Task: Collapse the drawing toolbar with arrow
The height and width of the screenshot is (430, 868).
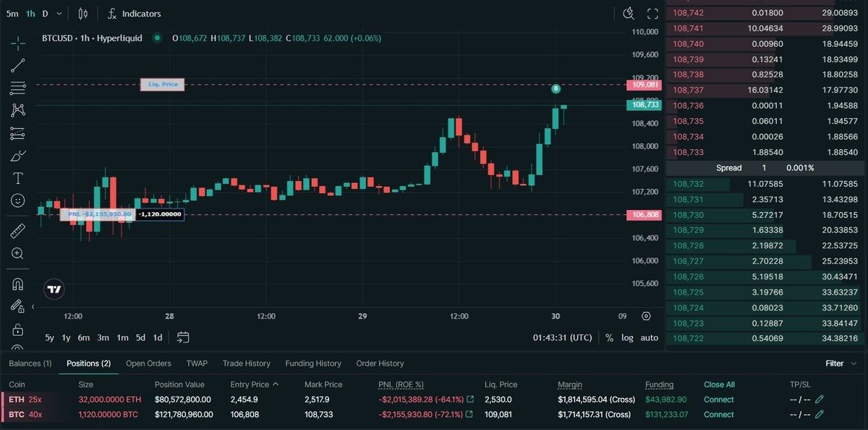Action: [32, 307]
